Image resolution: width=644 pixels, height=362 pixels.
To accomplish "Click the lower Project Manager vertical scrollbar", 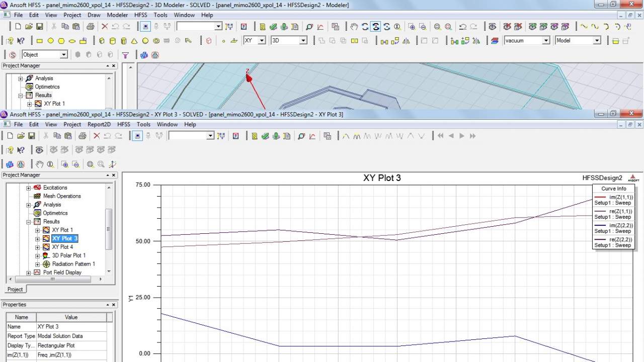I will [x=108, y=229].
